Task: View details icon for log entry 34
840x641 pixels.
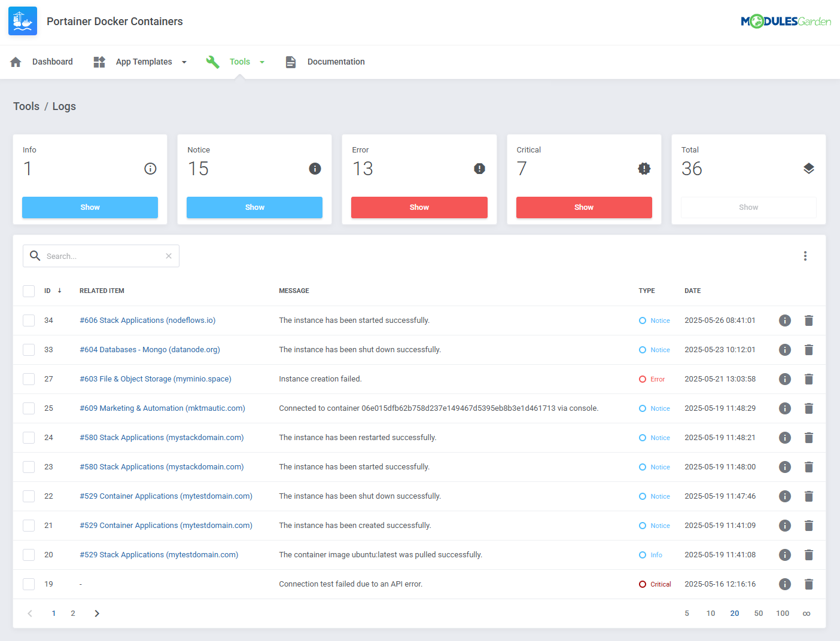Action: point(784,320)
